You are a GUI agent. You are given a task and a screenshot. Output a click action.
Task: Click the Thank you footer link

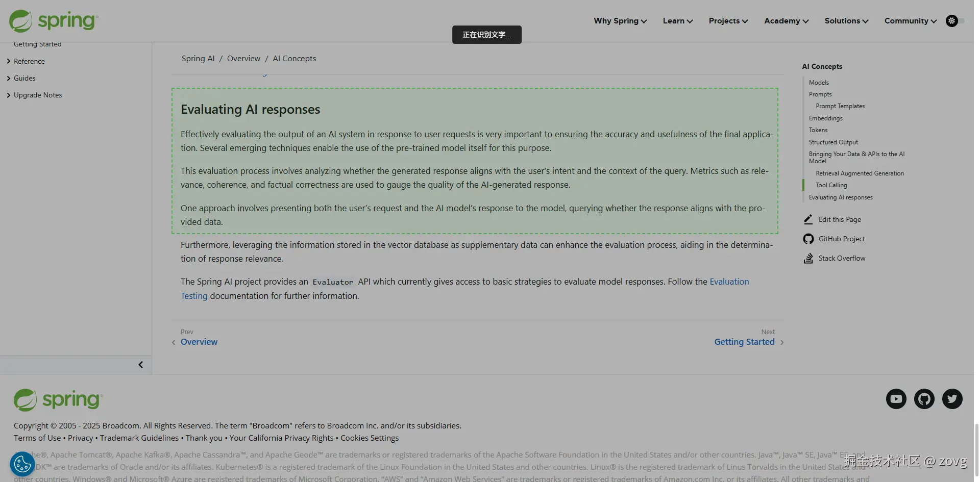(x=204, y=438)
